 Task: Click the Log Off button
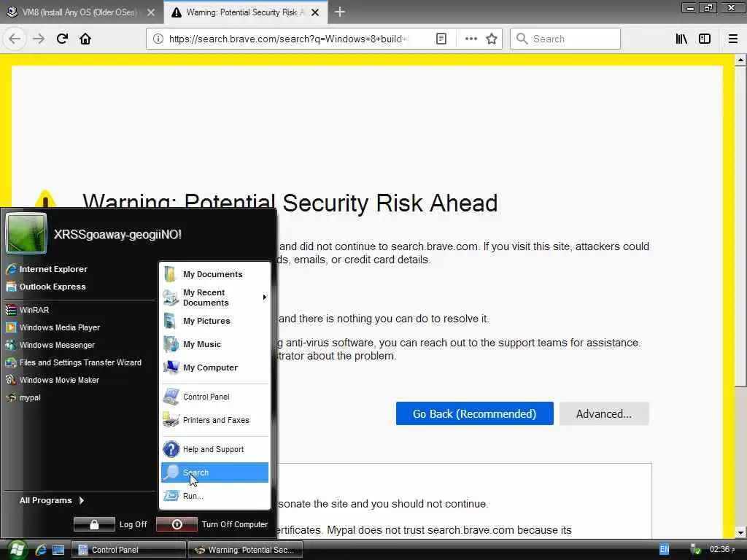pyautogui.click(x=111, y=524)
